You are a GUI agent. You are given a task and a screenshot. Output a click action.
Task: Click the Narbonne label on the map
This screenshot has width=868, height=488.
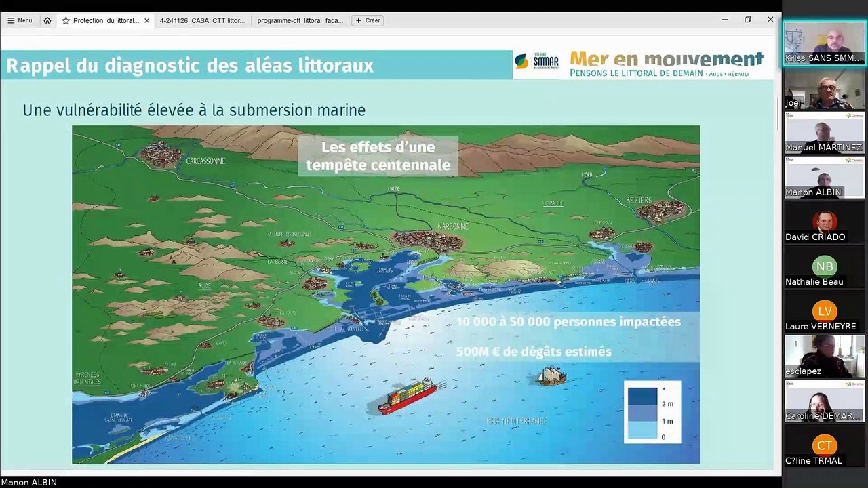452,226
